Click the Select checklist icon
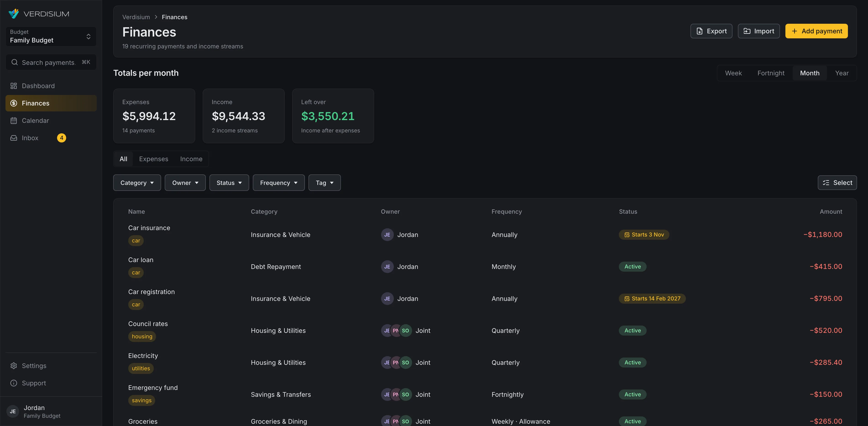868x426 pixels. click(x=826, y=183)
